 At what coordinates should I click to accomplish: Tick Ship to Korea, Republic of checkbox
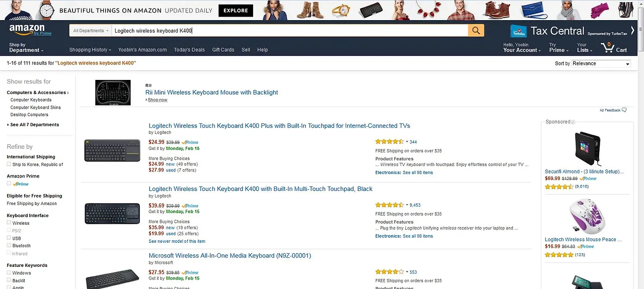pyautogui.click(x=9, y=164)
